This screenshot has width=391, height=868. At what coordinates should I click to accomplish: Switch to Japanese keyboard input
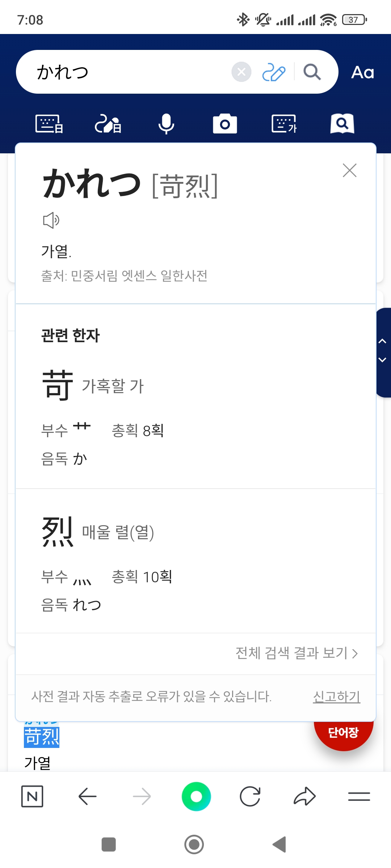tap(49, 124)
